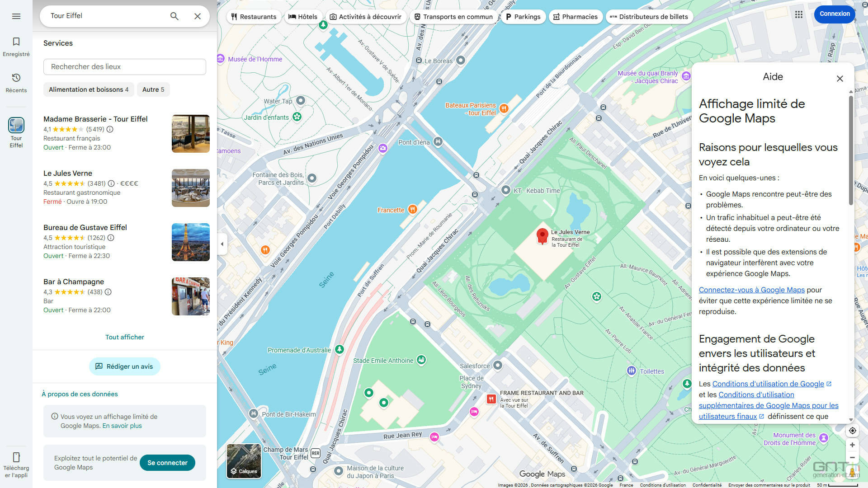Zoom in the map with plus
This screenshot has width=868, height=488.
point(852,445)
